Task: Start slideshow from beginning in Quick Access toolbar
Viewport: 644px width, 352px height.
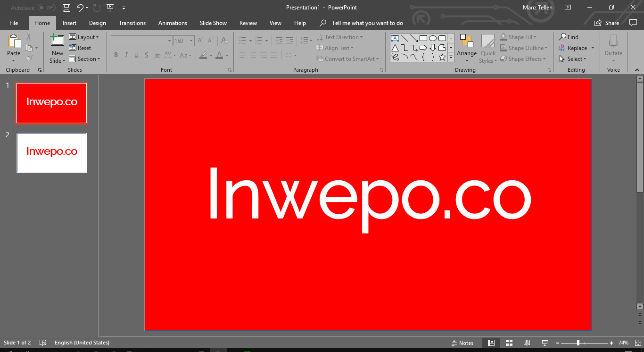Action: point(110,8)
